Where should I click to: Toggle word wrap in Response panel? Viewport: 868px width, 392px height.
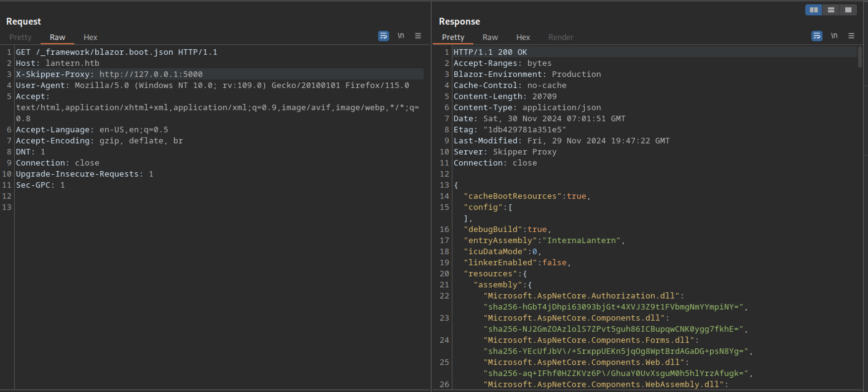[x=816, y=36]
